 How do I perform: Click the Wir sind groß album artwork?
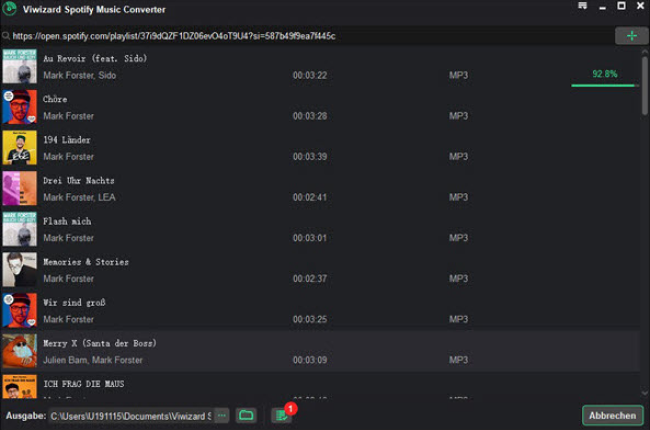[20, 310]
